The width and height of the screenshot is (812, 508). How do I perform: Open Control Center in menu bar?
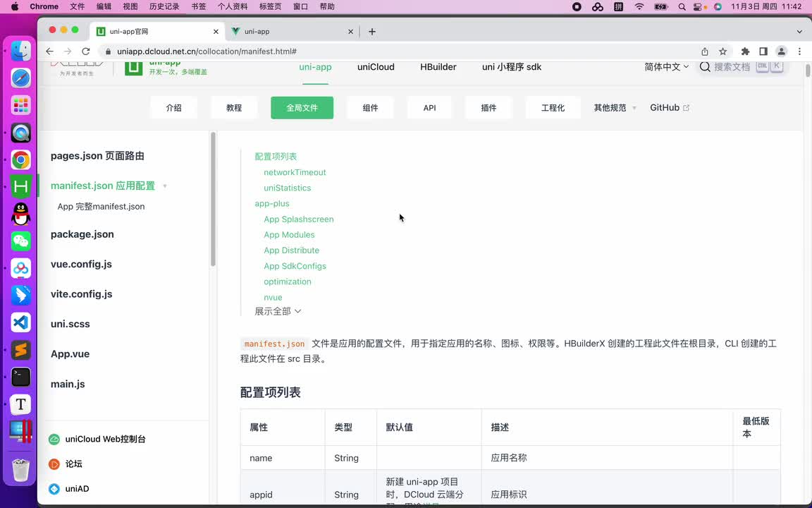pos(698,7)
